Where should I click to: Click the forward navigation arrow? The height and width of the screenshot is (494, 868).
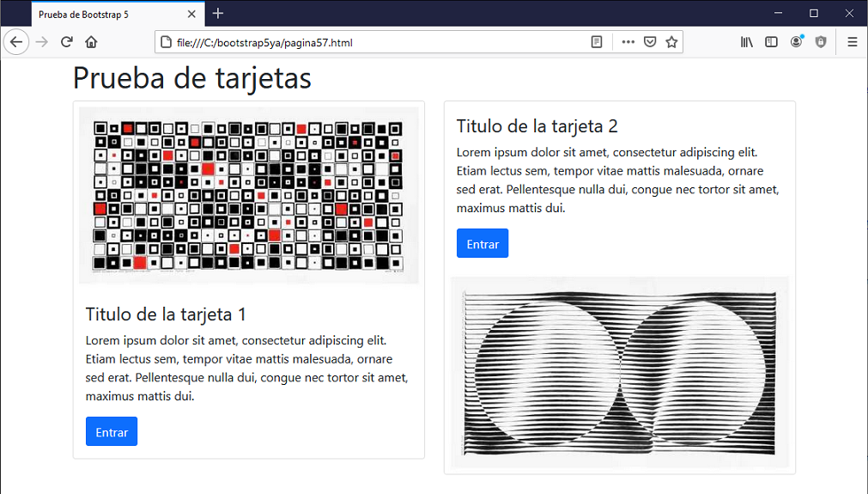[41, 42]
